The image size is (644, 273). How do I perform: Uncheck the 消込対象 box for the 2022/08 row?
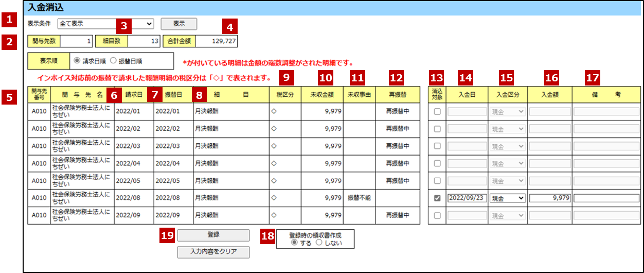tap(437, 198)
